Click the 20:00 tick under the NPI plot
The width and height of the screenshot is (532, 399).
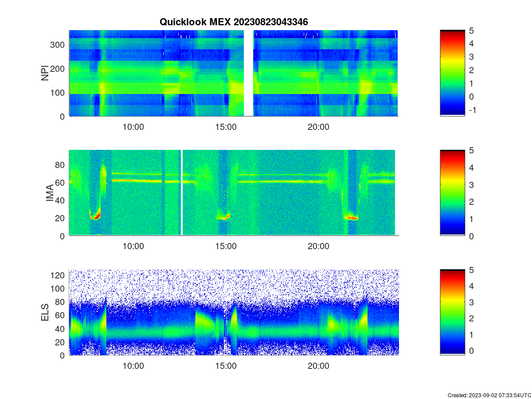click(x=318, y=127)
